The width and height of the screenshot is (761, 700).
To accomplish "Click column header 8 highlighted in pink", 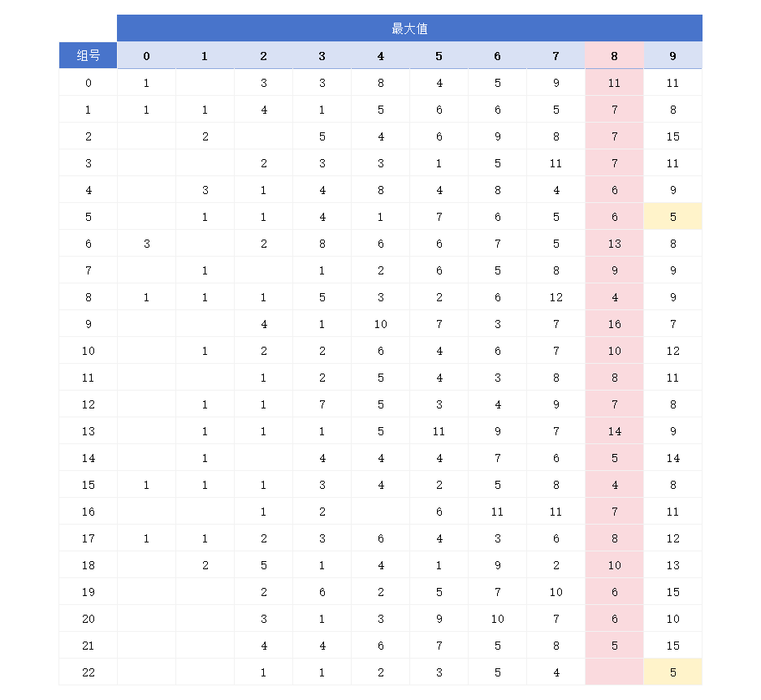I will point(614,56).
